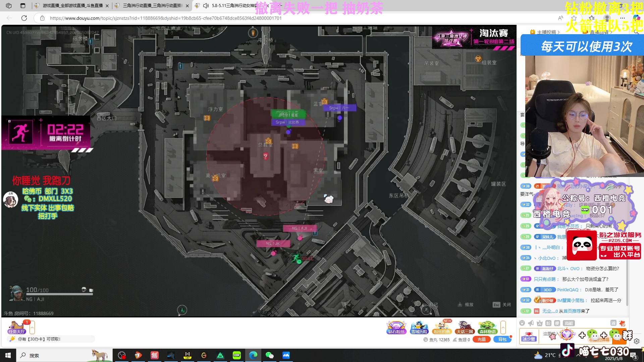Click username PinkleQAQ in chat
This screenshot has width=644, height=362.
click(568, 290)
